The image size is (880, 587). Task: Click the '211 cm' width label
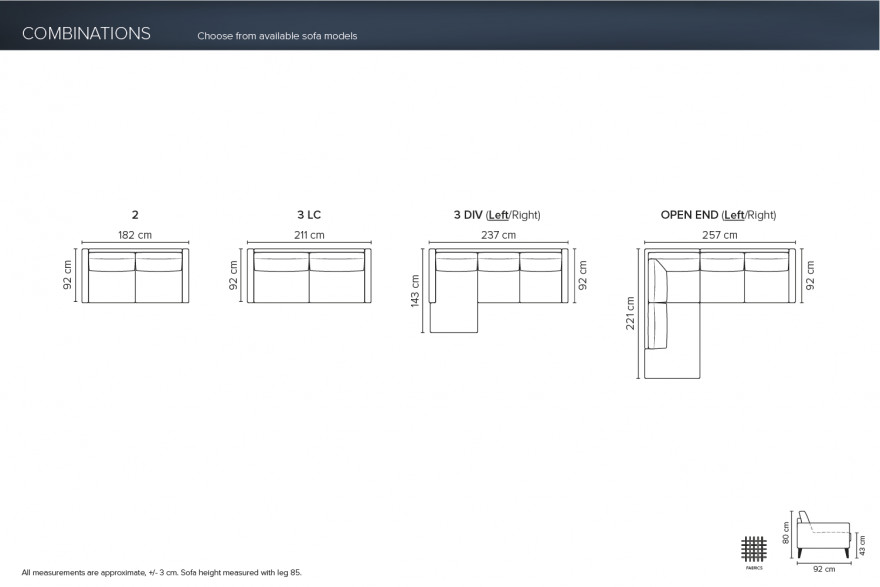[x=309, y=235]
